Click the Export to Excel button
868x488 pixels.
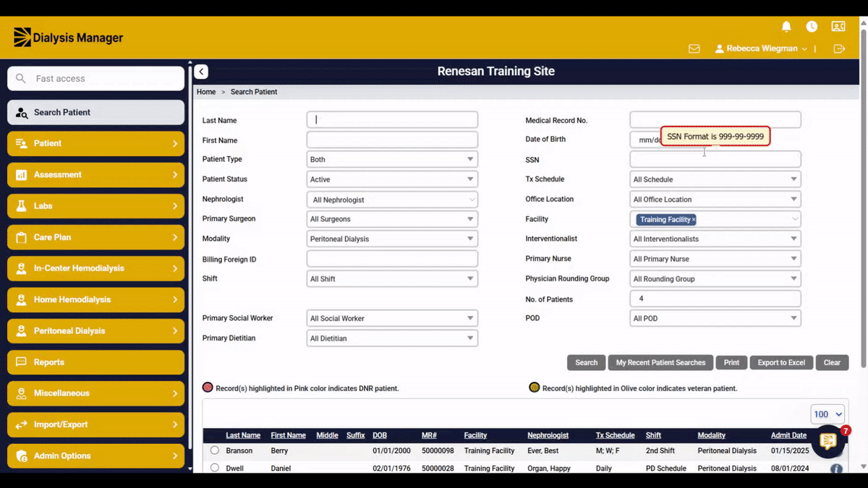pos(781,363)
